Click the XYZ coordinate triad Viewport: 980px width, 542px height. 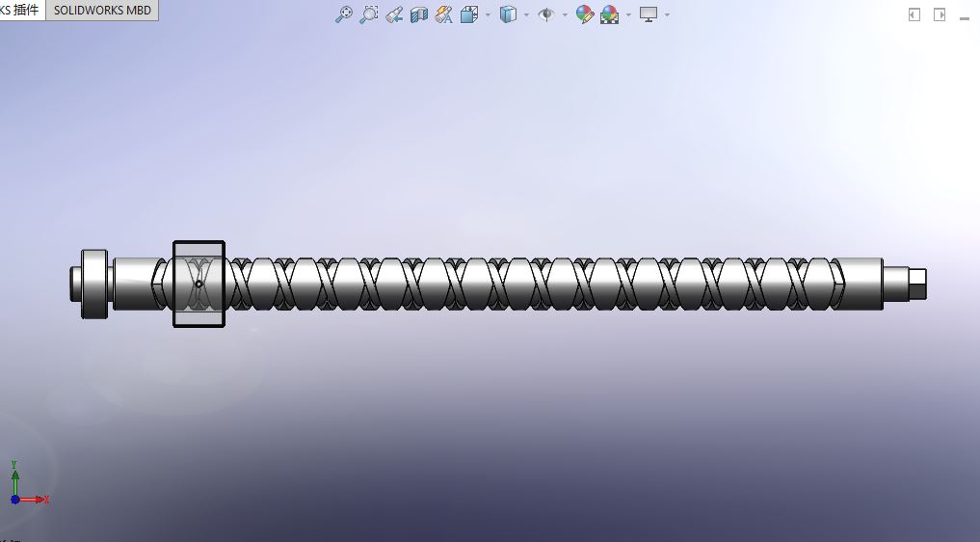[x=28, y=484]
